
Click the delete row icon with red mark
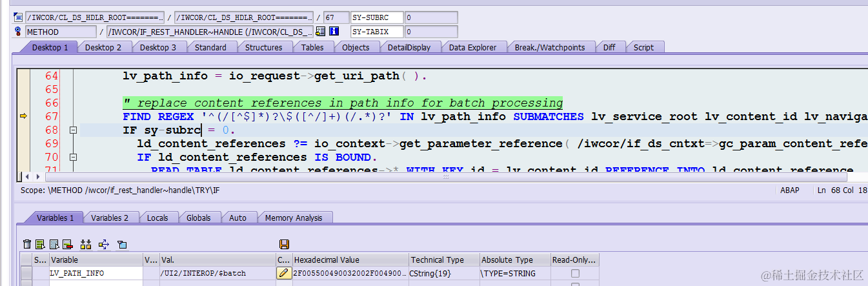point(67,244)
